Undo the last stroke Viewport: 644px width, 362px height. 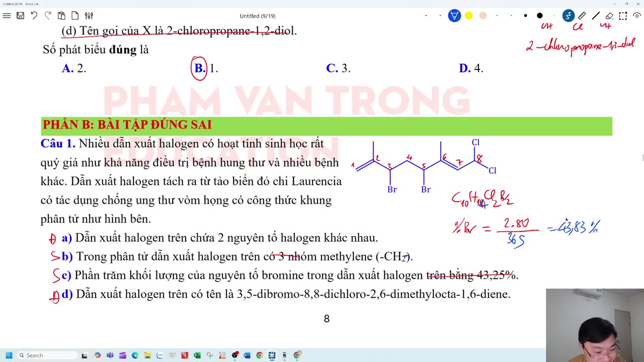click(34, 16)
